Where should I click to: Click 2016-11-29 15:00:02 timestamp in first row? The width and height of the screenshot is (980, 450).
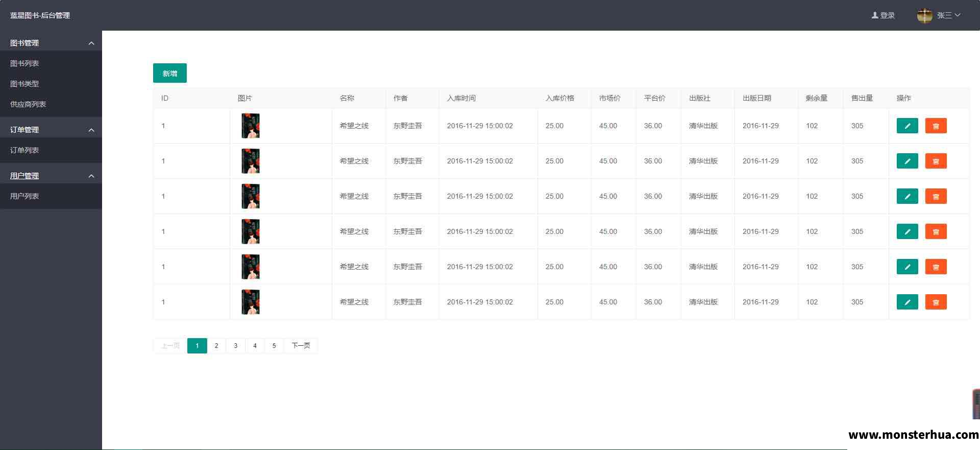[480, 126]
